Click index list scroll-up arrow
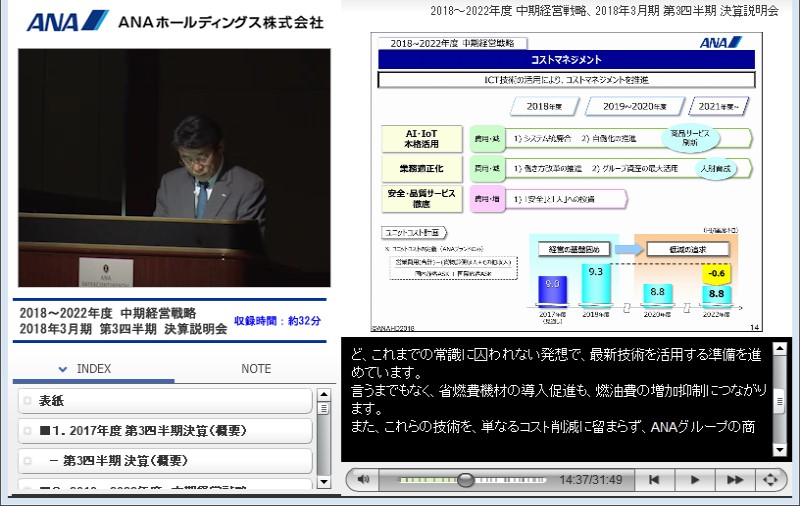This screenshot has height=506, width=800. [x=323, y=395]
